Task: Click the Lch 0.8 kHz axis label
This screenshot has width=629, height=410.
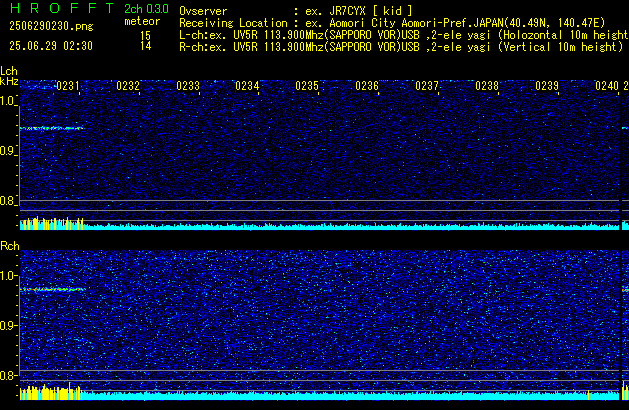Action: [x=8, y=201]
